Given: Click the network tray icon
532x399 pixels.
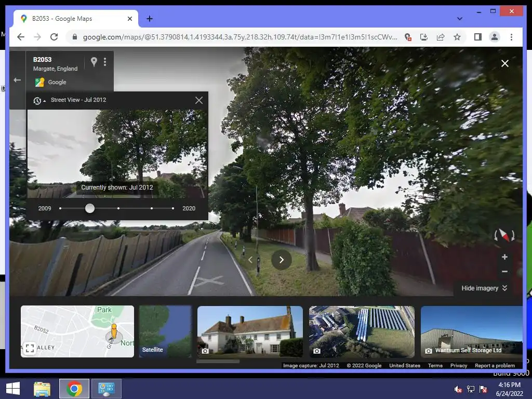Looking at the screenshot, I should tap(471, 389).
